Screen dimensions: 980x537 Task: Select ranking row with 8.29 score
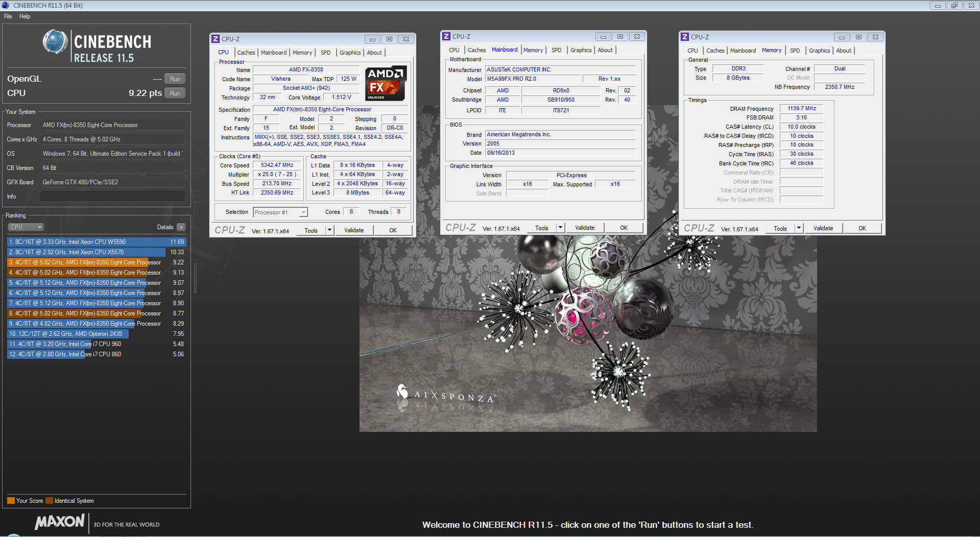click(x=97, y=324)
